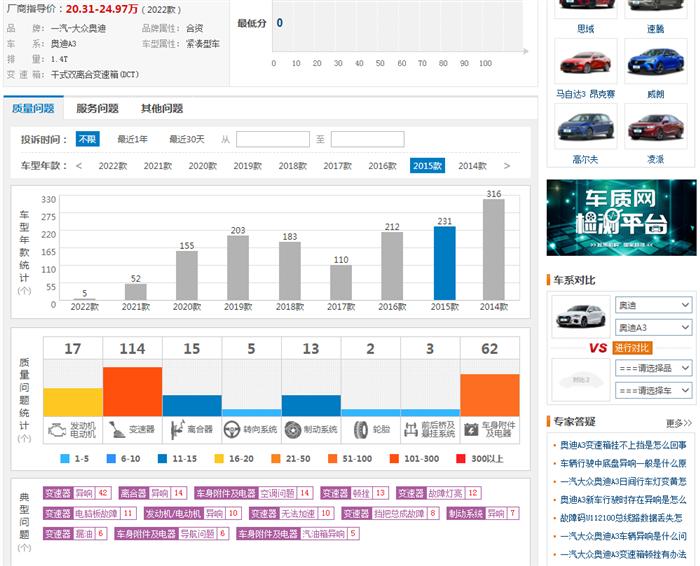Click the 离合器 异响 14 tag
This screenshot has width=700, height=566.
pos(153,493)
